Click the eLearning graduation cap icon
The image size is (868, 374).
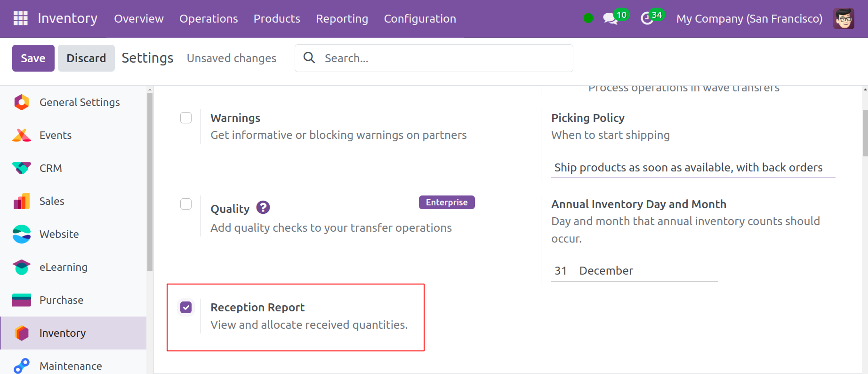(22, 267)
